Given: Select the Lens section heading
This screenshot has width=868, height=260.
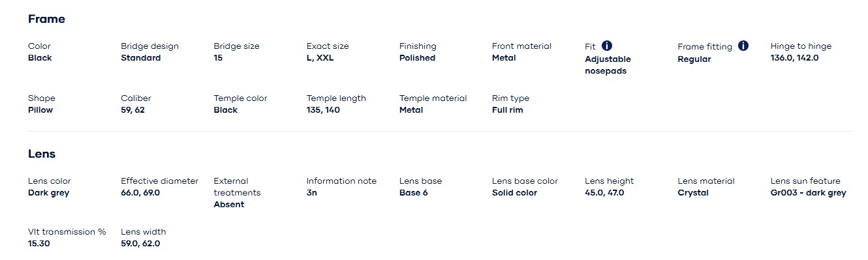Looking at the screenshot, I should coord(42,154).
